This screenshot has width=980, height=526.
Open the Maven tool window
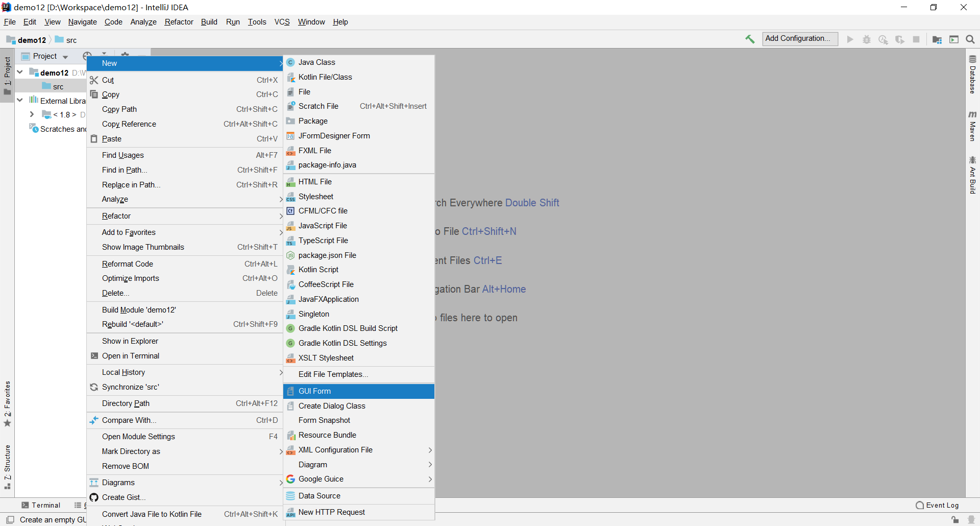(x=972, y=126)
